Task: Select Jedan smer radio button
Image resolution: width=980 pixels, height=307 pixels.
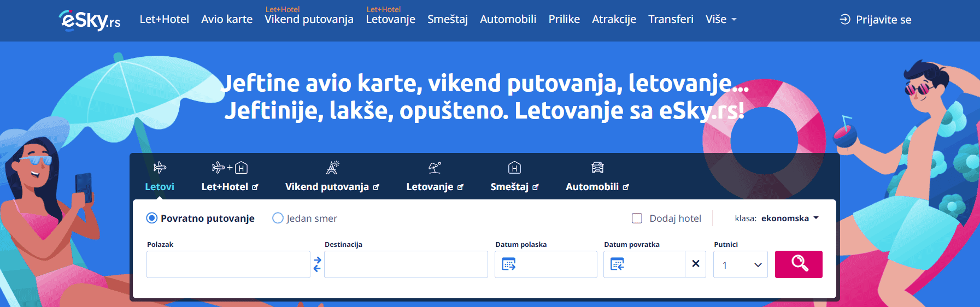Action: [278, 219]
